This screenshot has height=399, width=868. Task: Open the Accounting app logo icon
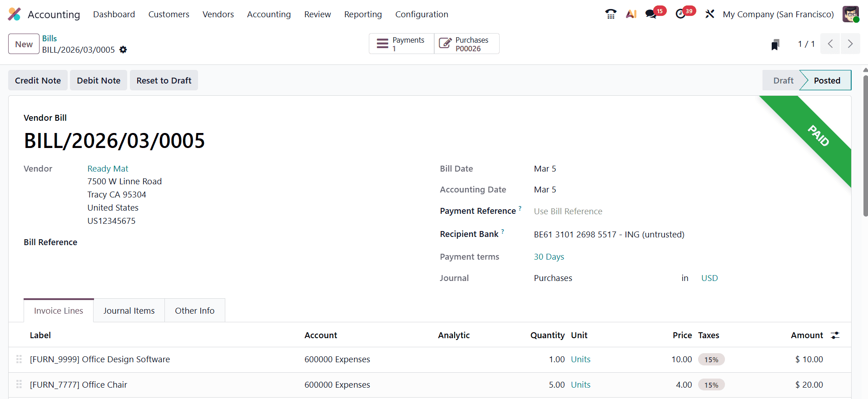(15, 14)
